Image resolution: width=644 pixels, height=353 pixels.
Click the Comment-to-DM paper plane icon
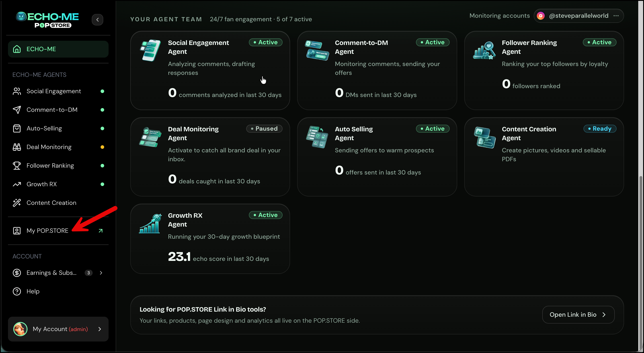click(x=17, y=110)
